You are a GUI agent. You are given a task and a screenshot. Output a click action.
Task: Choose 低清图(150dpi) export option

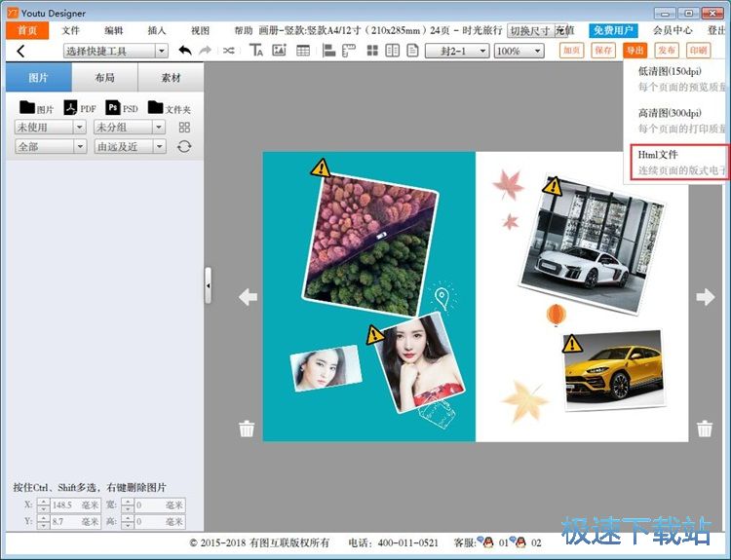click(674, 79)
